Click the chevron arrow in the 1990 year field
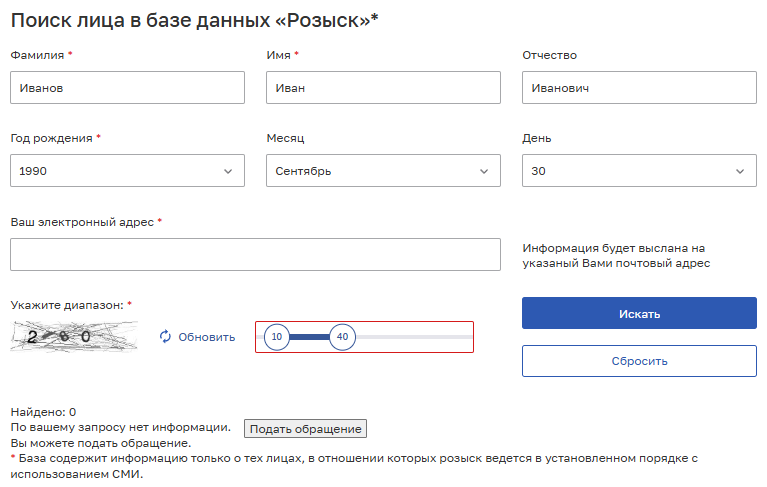This screenshot has height=487, width=767. [x=228, y=171]
